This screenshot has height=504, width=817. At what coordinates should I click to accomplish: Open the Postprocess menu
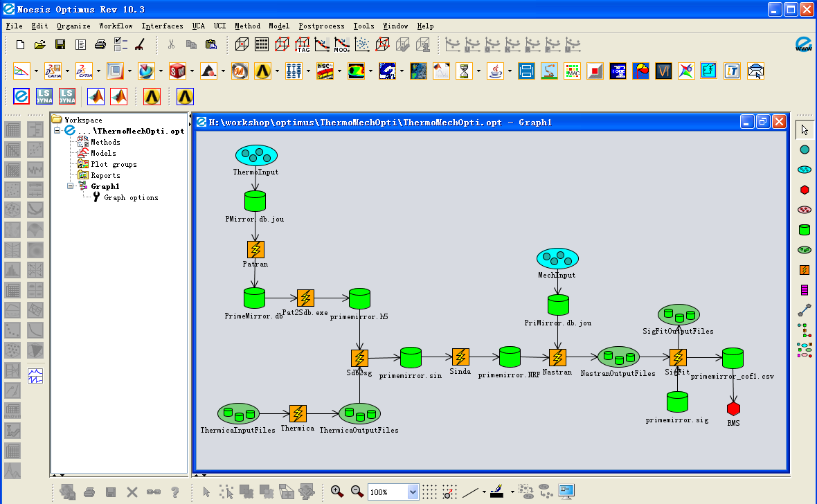321,26
